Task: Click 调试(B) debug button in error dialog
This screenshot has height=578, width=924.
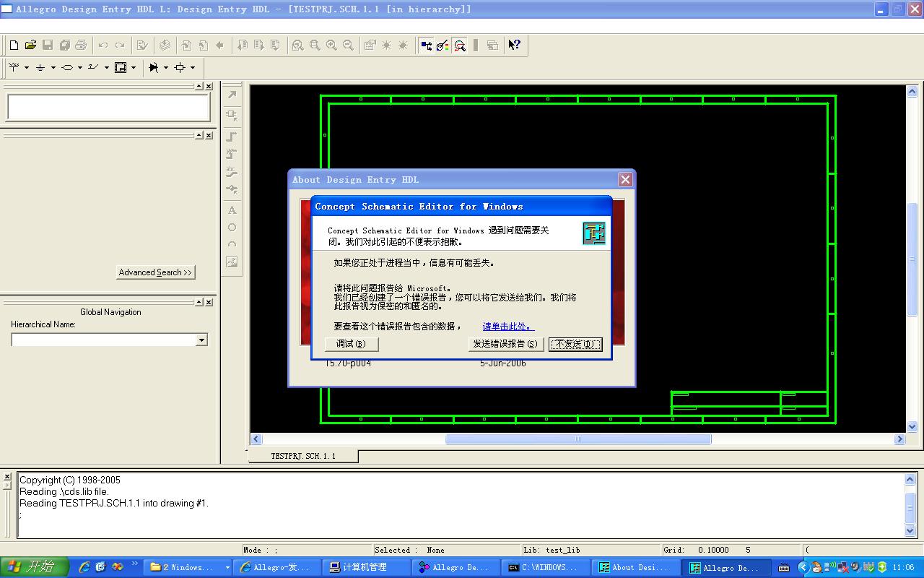Action: 352,344
